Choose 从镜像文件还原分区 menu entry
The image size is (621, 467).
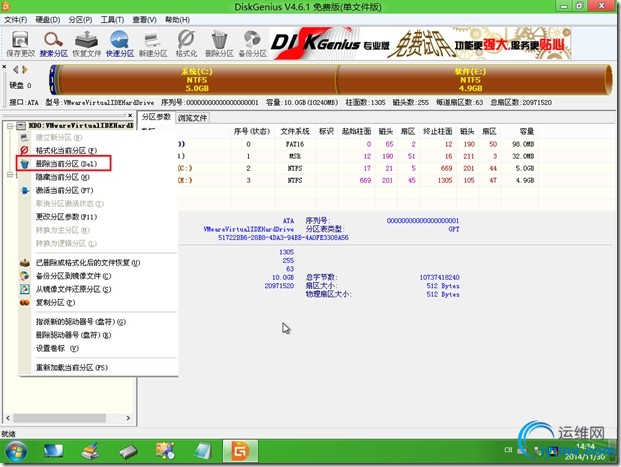(x=98, y=289)
